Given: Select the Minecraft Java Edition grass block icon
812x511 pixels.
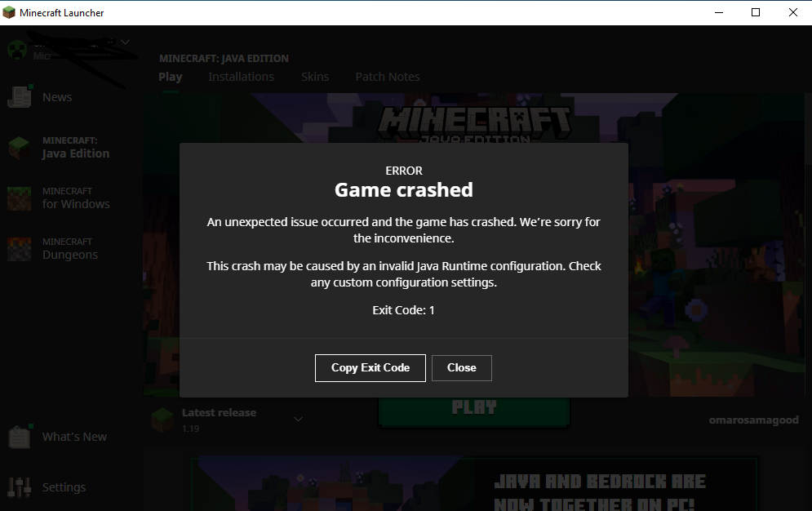Looking at the screenshot, I should click(x=20, y=148).
